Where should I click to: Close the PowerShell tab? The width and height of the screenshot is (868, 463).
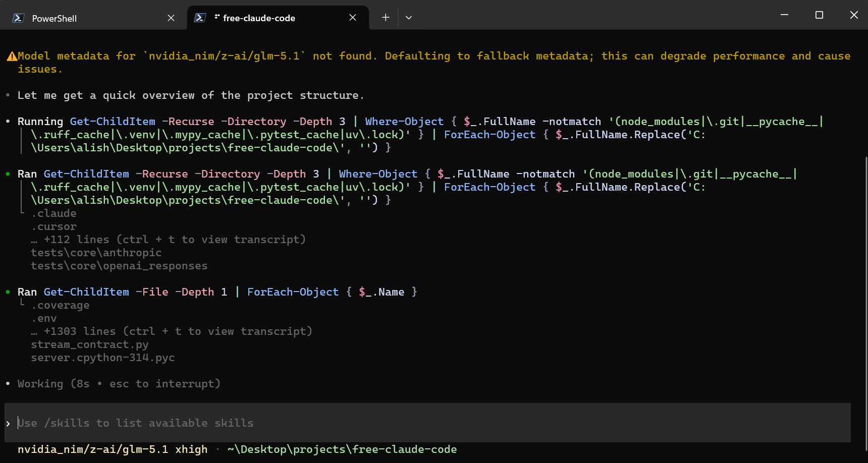coord(171,18)
